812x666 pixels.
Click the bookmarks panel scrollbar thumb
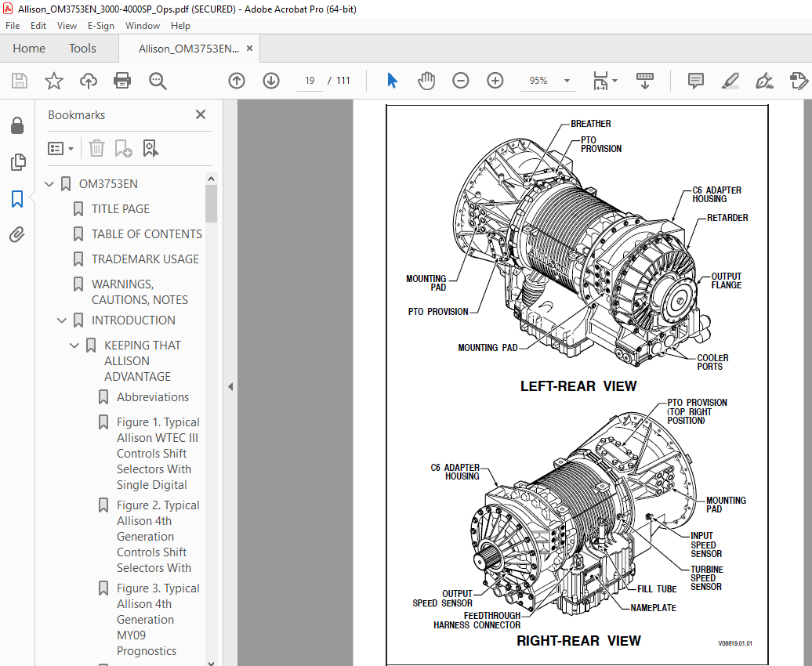211,204
